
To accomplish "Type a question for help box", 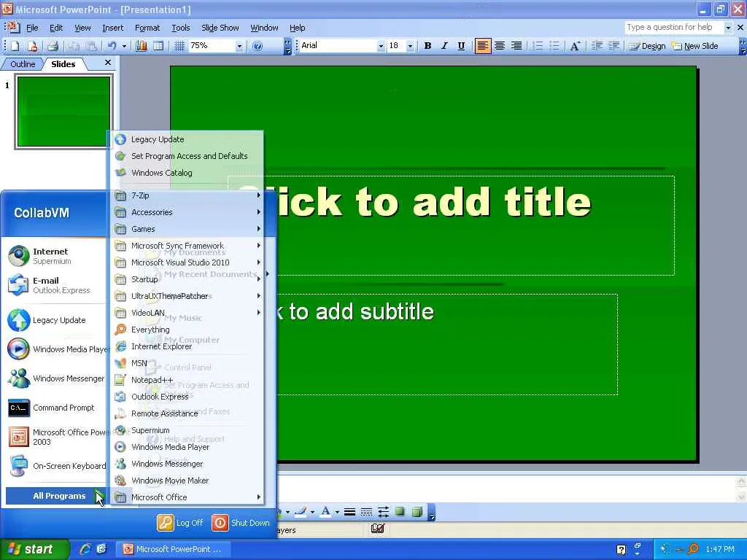I will click(x=675, y=28).
